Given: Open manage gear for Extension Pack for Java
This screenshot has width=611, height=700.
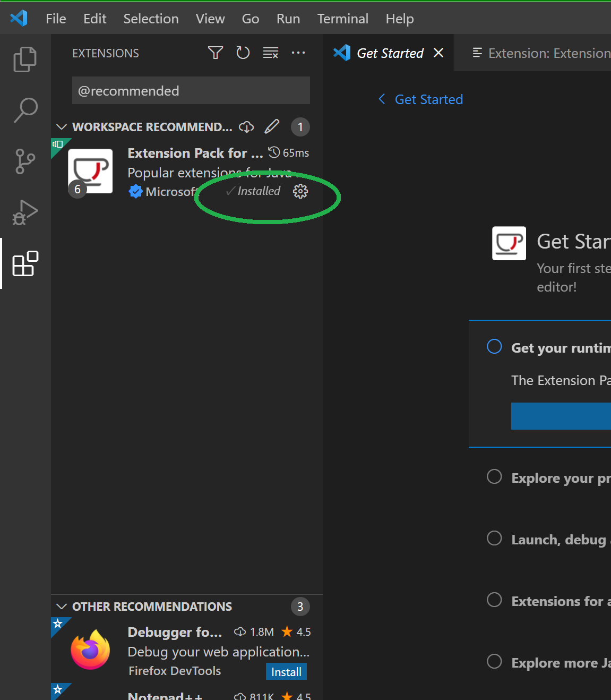Looking at the screenshot, I should pos(300,191).
